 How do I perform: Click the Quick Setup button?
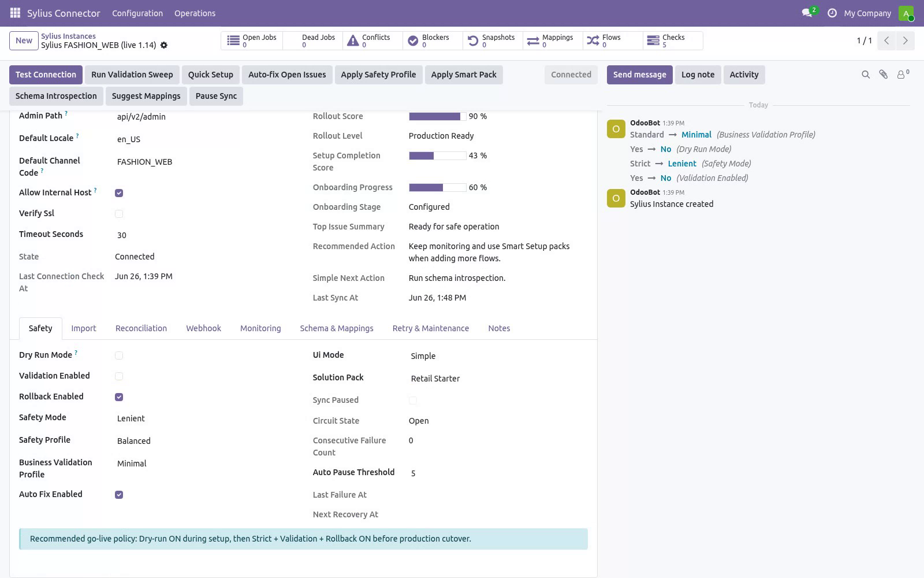pyautogui.click(x=211, y=75)
